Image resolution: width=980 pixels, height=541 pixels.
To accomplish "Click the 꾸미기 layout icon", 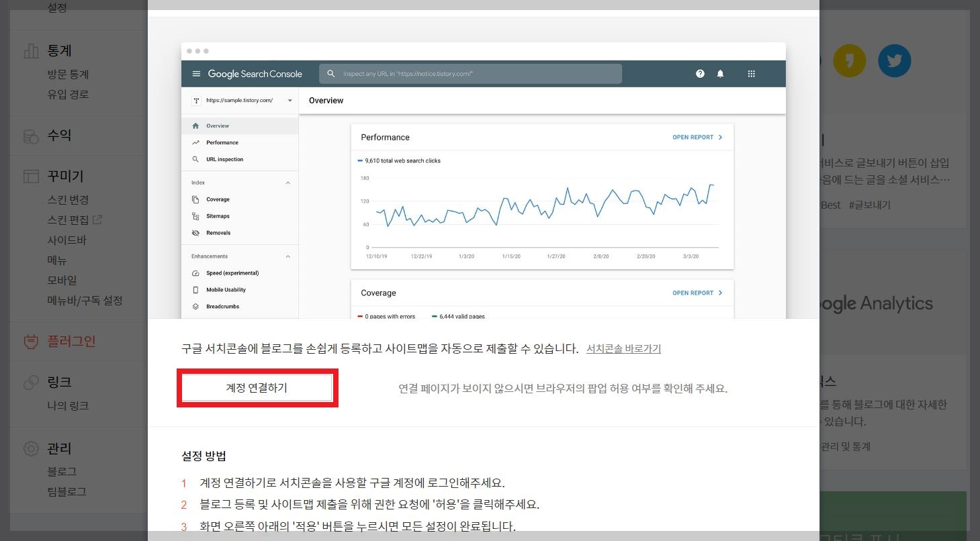I will pos(31,177).
